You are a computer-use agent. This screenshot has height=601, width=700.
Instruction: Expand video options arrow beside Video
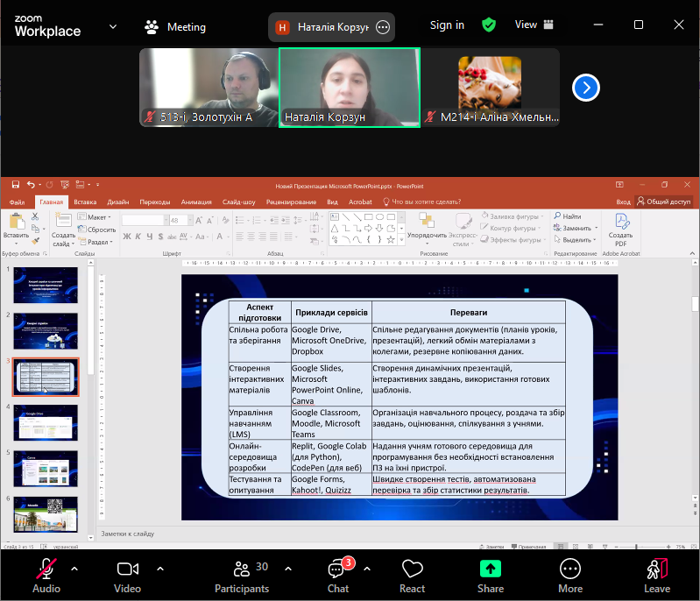[x=159, y=568]
